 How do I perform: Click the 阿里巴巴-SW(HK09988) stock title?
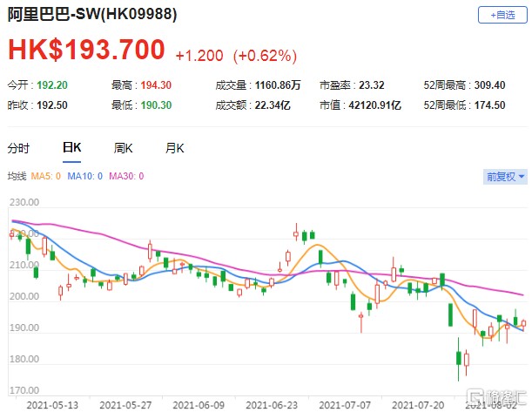92,14
